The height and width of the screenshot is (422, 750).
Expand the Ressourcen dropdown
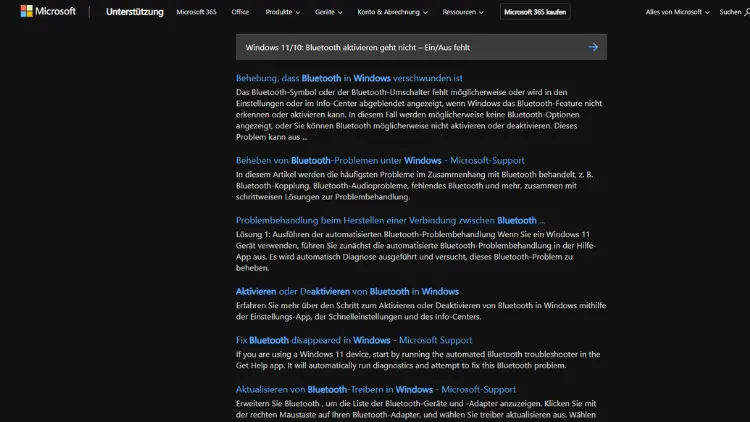click(463, 12)
